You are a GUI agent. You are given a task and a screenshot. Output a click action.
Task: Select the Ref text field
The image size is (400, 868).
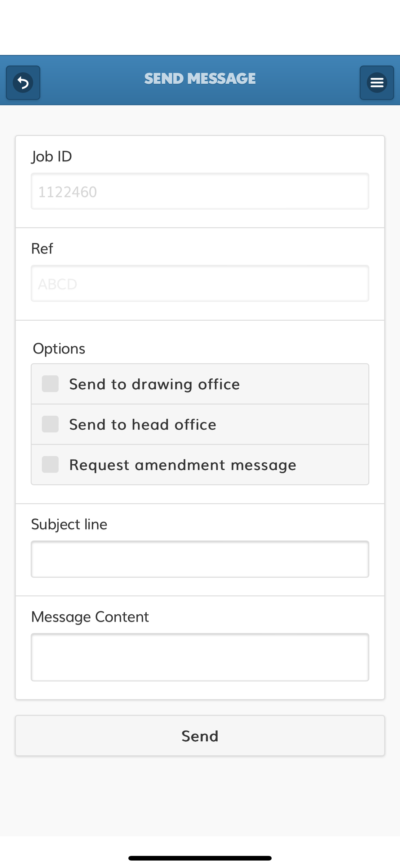200,283
